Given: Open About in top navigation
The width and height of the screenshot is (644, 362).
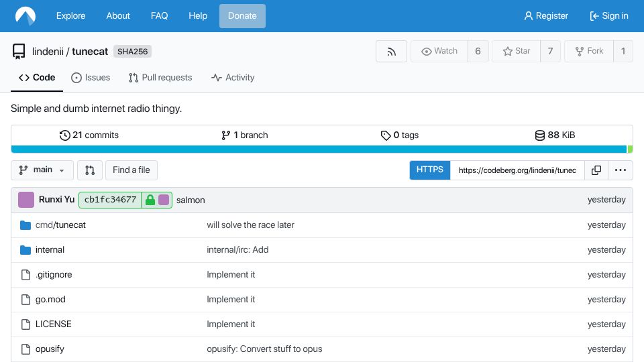Looking at the screenshot, I should (x=118, y=16).
